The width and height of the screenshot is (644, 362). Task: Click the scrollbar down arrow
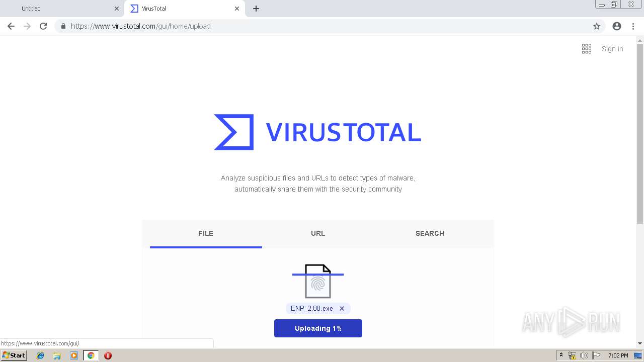point(640,343)
